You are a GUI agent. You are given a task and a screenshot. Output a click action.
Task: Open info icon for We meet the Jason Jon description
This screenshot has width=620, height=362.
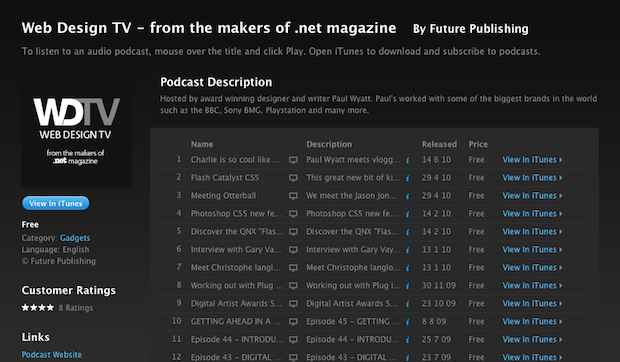[x=407, y=196]
